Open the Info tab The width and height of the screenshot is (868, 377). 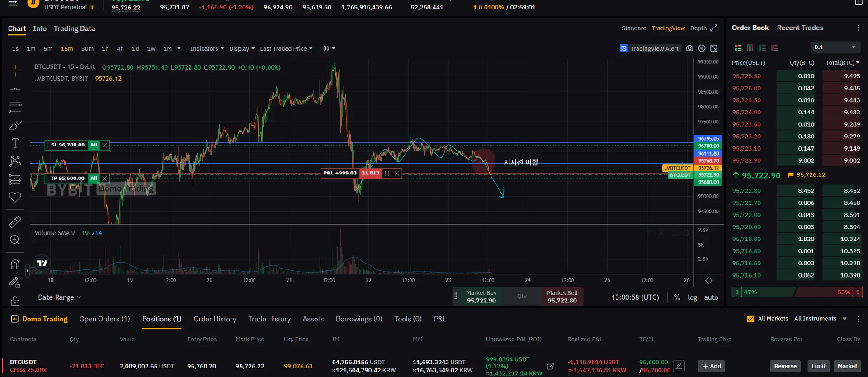point(40,28)
